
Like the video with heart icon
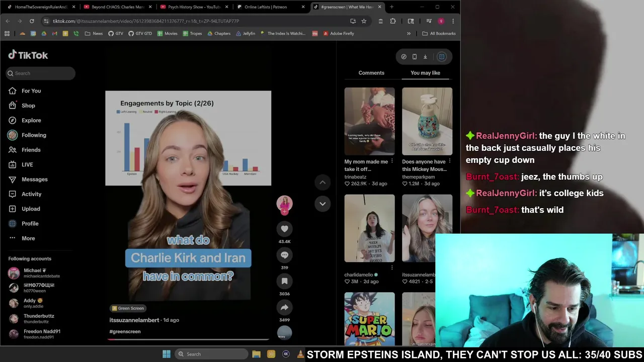coord(284,229)
